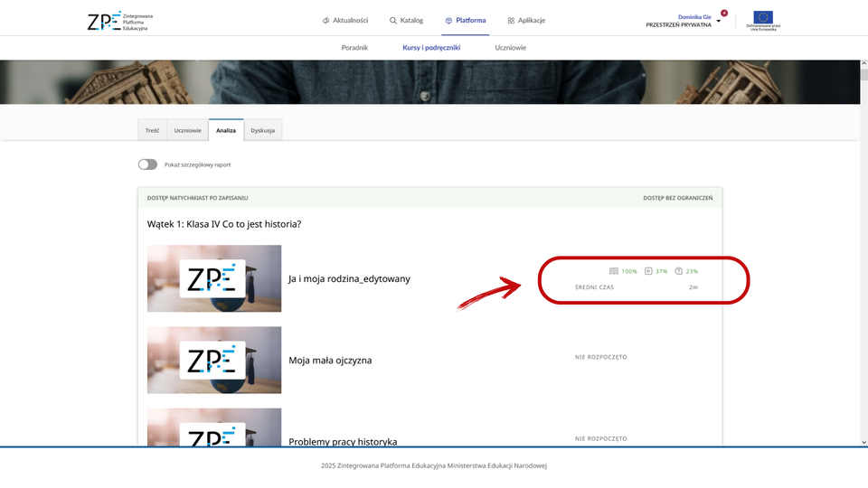Open the lesson Moja mała ojczyzna
The image size is (868, 488).
(x=330, y=361)
